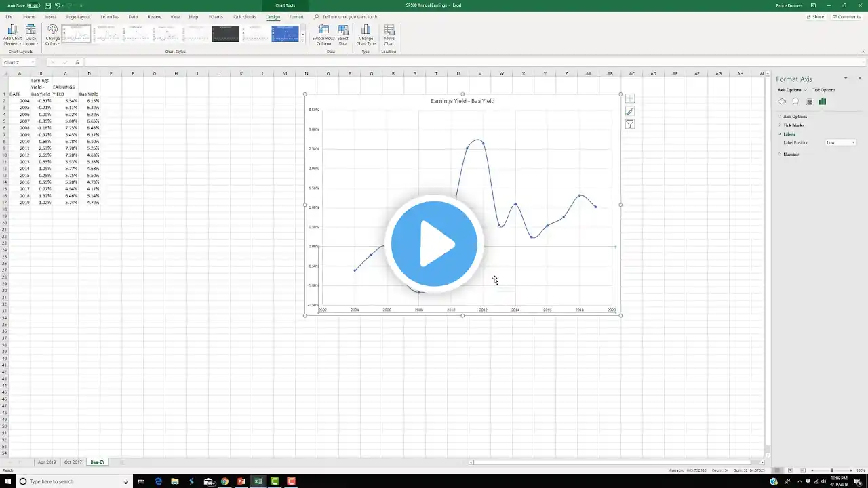Open the Chart Styles brush button
Image resolution: width=868 pixels, height=488 pixels.
coord(630,111)
